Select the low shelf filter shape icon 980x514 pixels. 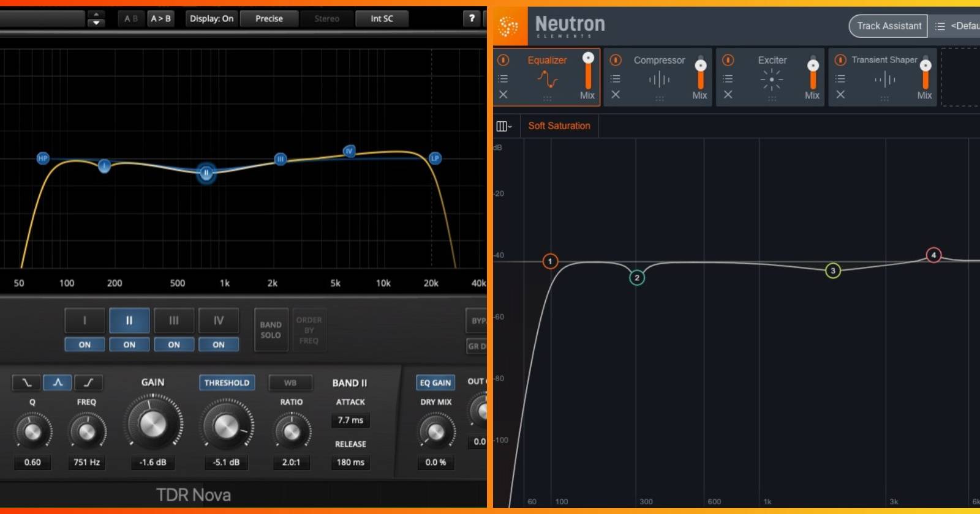pos(26,382)
